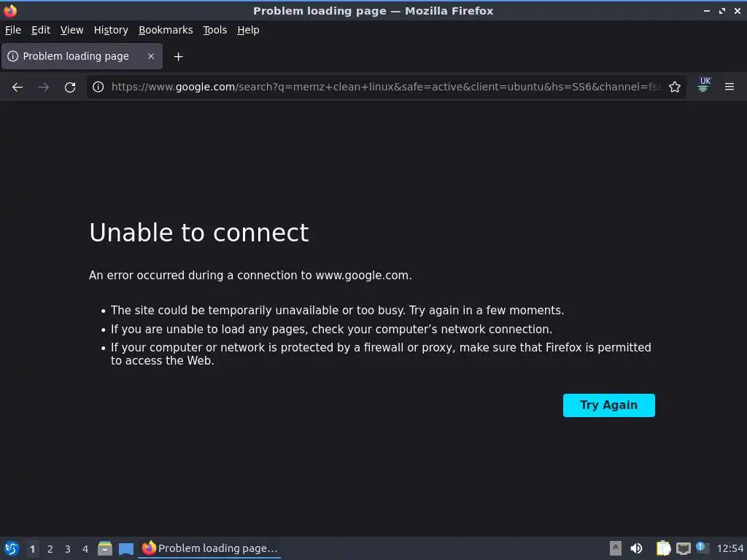Open the View menu

tap(72, 30)
